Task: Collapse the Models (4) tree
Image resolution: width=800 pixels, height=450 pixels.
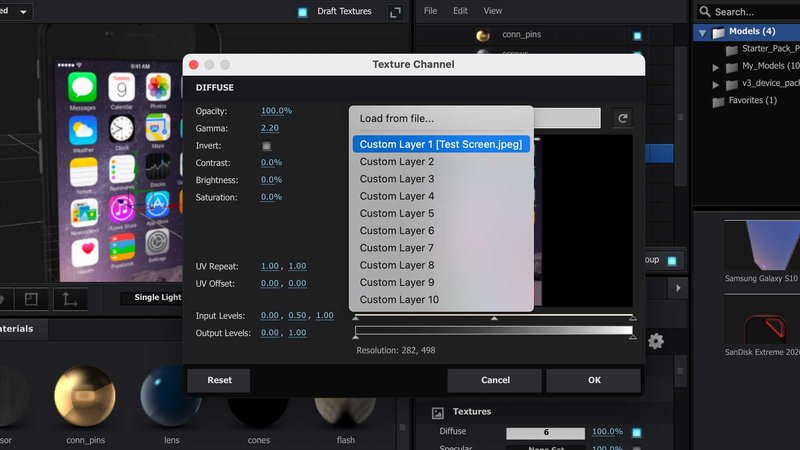Action: point(703,33)
